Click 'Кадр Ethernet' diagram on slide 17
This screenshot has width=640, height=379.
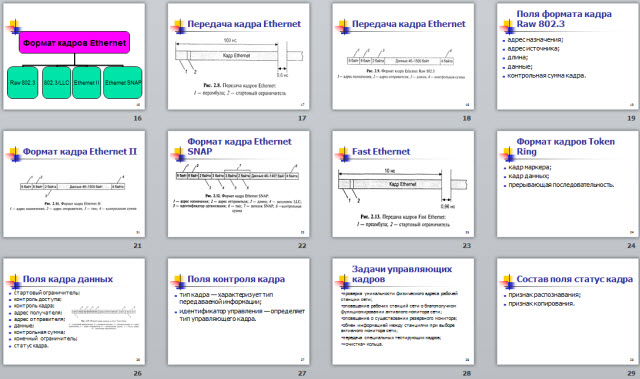click(239, 55)
